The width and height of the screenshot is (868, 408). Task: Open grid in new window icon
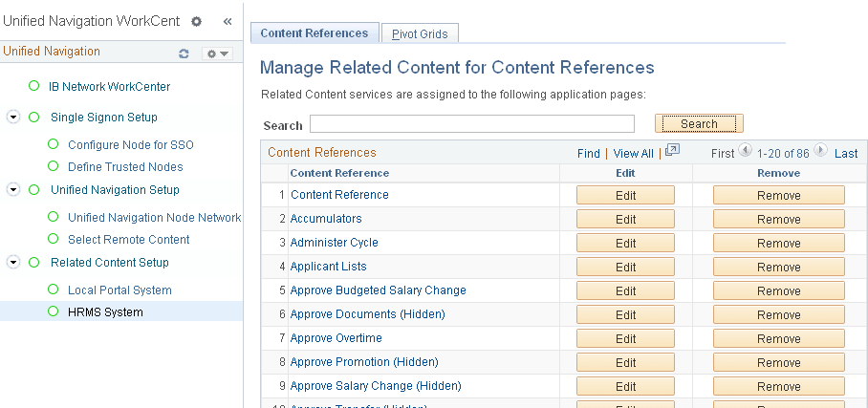click(672, 151)
